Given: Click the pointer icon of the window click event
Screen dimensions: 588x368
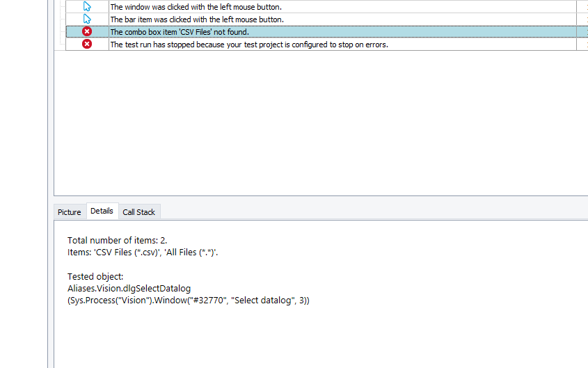Looking at the screenshot, I should (87, 6).
